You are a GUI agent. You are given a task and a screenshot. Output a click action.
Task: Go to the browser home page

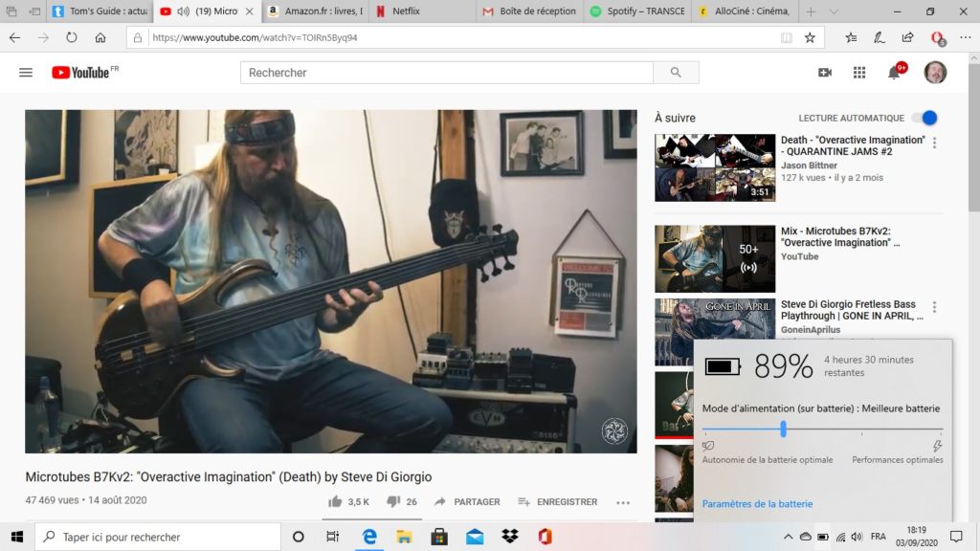(x=100, y=37)
